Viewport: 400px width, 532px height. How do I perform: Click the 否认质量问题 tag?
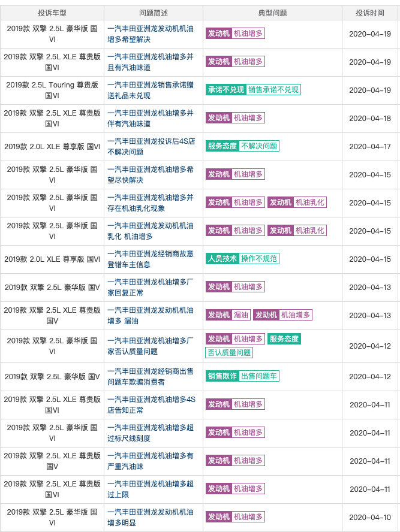coord(229,352)
